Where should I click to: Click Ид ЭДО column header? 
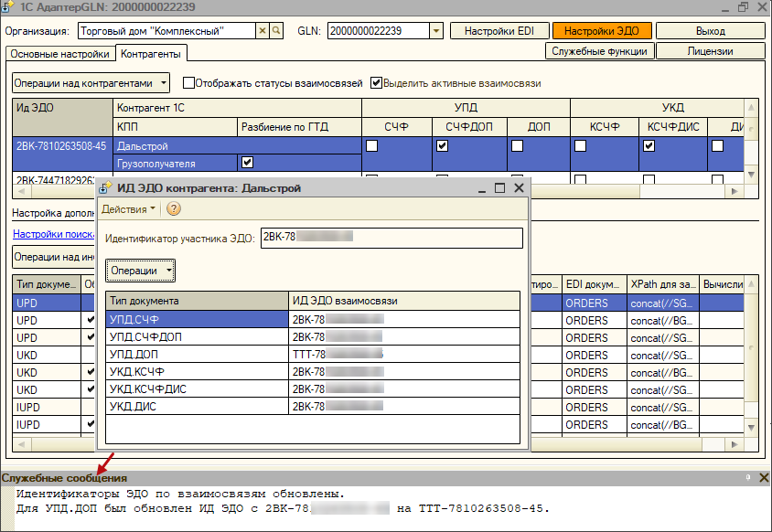click(62, 117)
